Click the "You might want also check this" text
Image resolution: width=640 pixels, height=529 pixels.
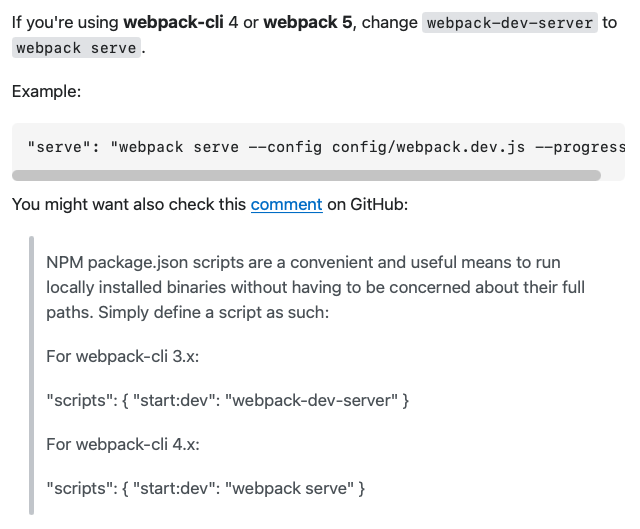[x=129, y=204]
